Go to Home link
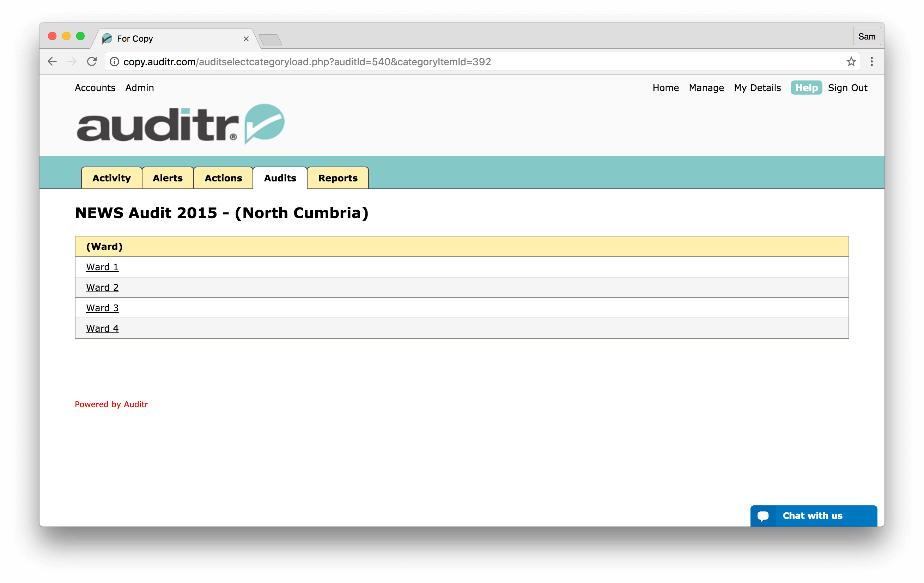The image size is (924, 583). pos(666,88)
